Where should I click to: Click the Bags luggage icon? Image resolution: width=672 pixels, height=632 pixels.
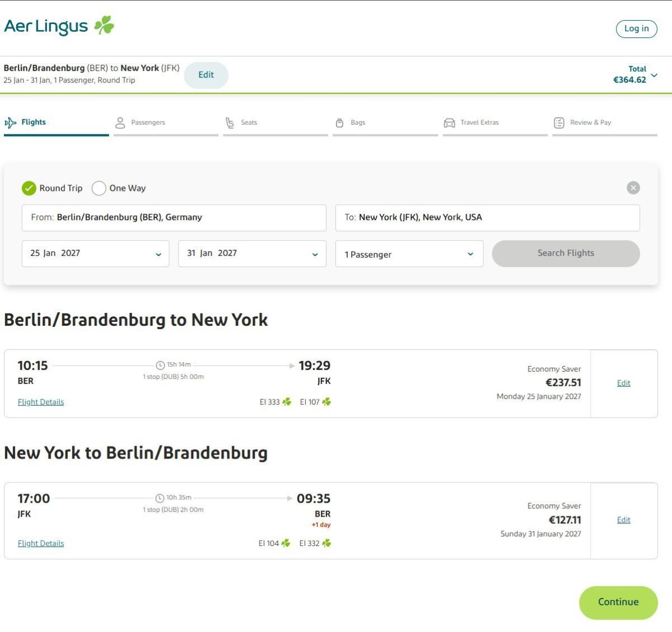pyautogui.click(x=339, y=123)
